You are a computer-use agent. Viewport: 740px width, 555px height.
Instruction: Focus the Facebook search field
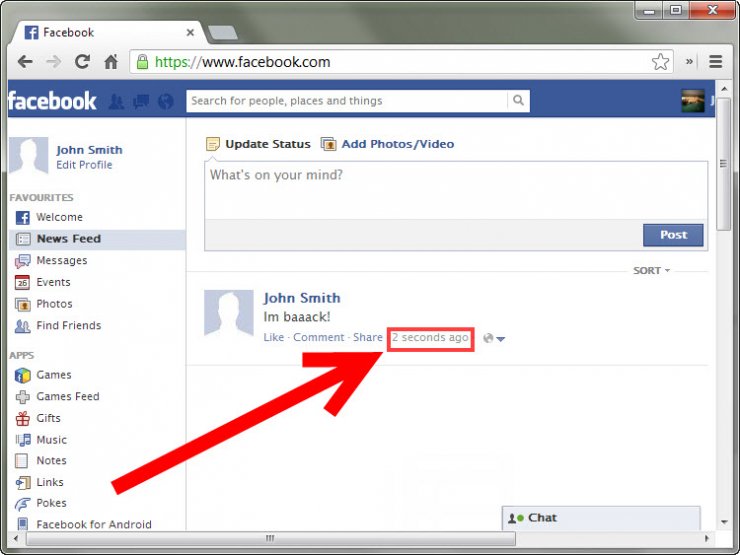(x=347, y=101)
